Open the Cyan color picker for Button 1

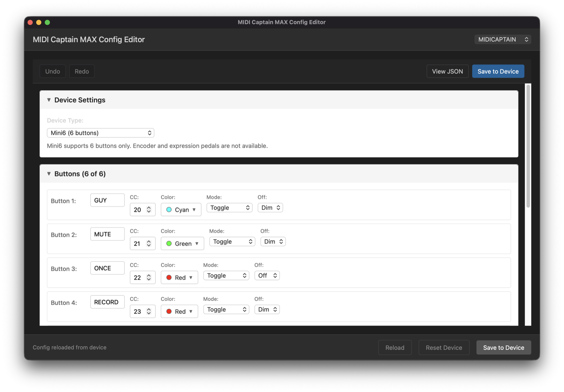tap(181, 209)
